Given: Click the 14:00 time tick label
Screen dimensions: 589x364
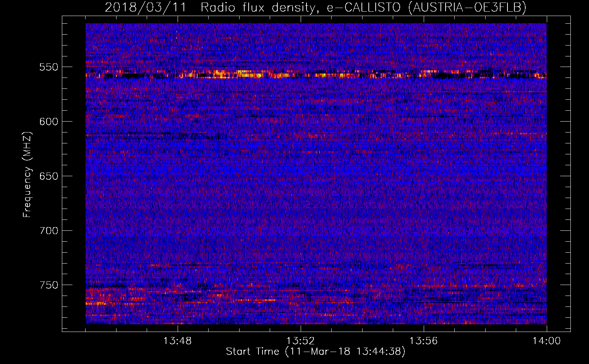Looking at the screenshot, I should click(x=547, y=341).
